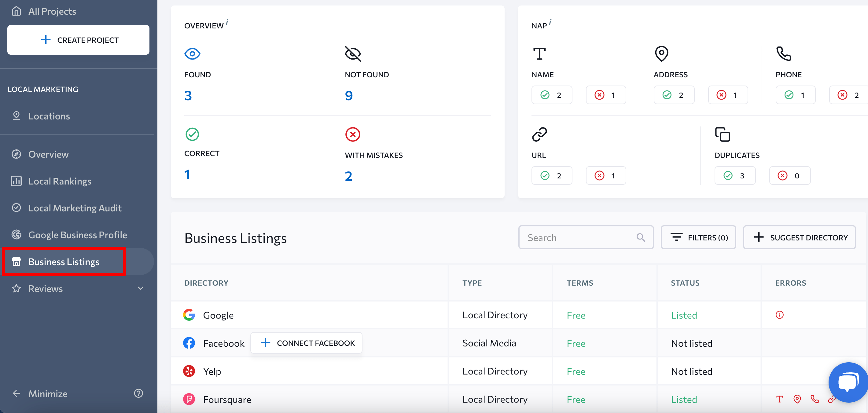Screen dimensions: 868x413
Task: Click the NAME text format icon
Action: pos(540,54)
